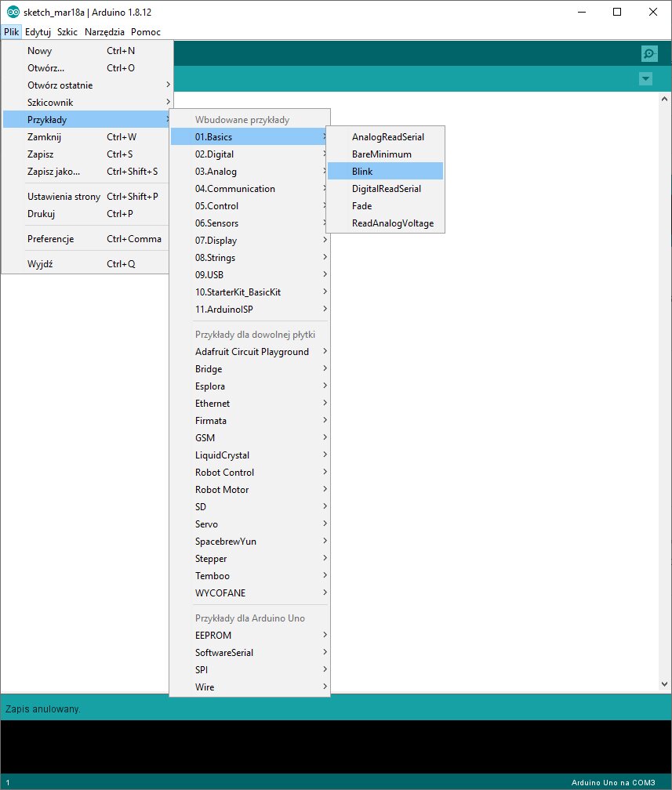The height and width of the screenshot is (790, 672).
Task: Open 09.USB examples submenu
Action: click(x=249, y=275)
